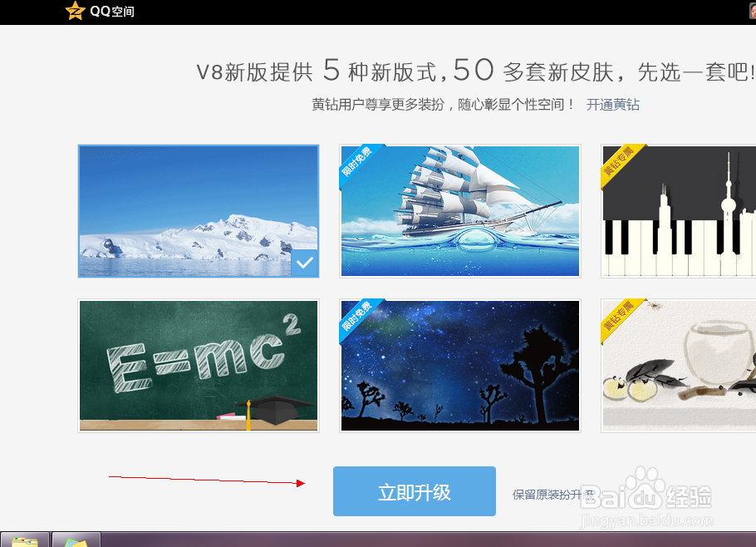Select the snowy mountain skin thumbnail

click(x=199, y=211)
